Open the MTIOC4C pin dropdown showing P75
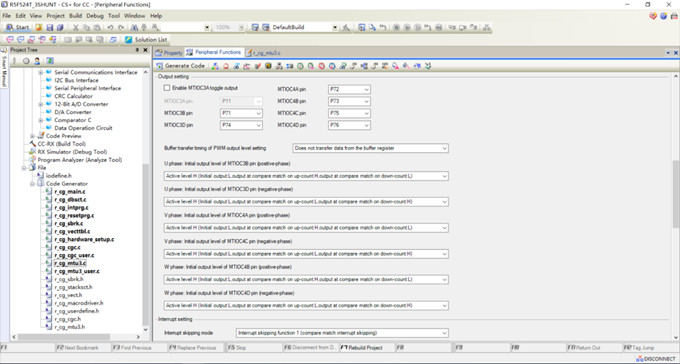 pyautogui.click(x=349, y=113)
